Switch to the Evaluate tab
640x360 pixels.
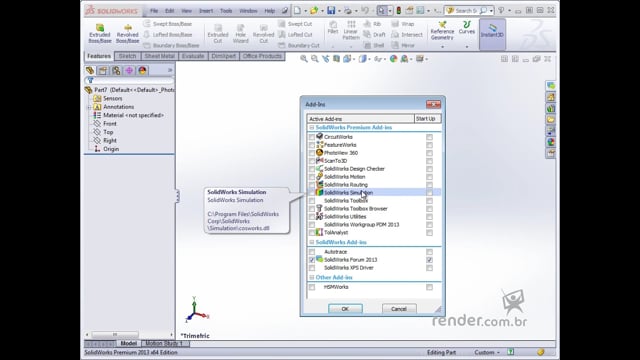pyautogui.click(x=193, y=56)
